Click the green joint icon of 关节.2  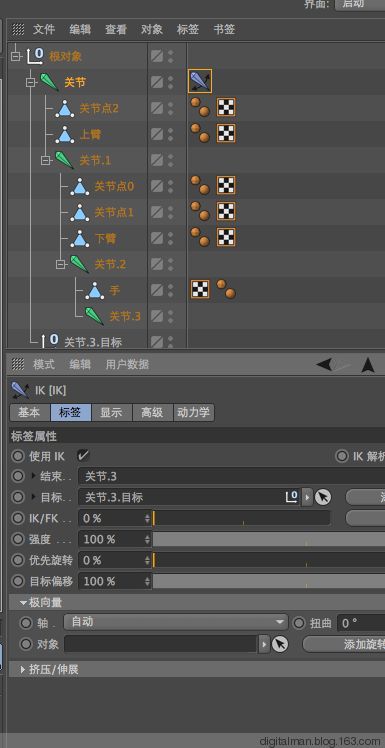click(x=80, y=264)
